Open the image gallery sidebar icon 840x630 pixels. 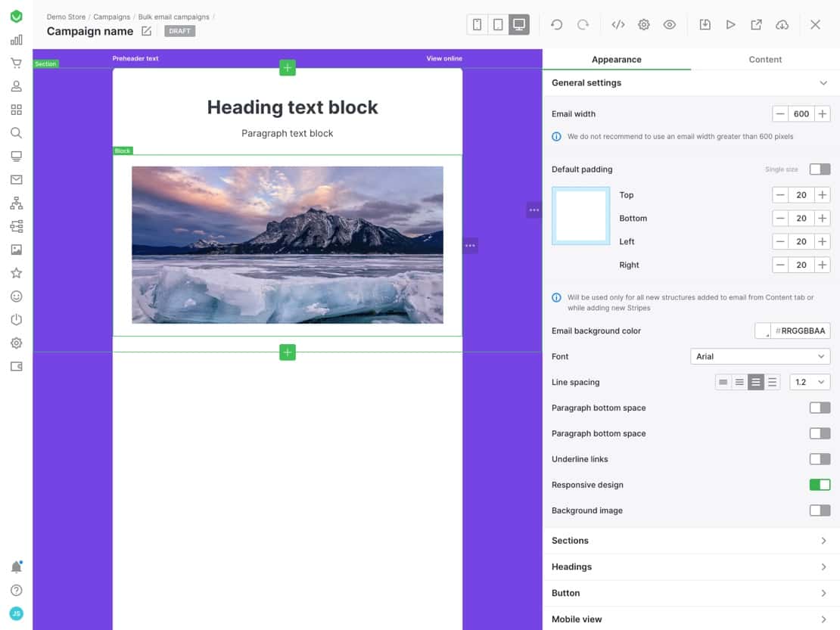(16, 250)
